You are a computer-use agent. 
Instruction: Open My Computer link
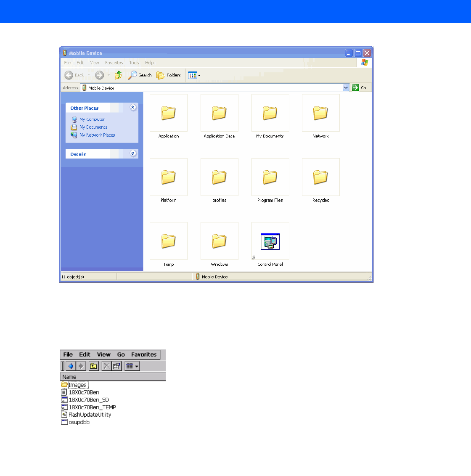pyautogui.click(x=92, y=119)
